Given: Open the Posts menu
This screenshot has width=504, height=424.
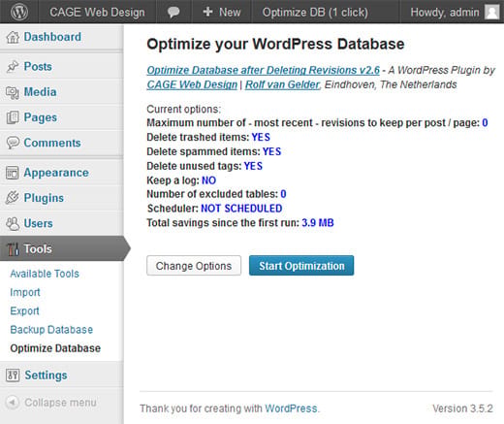Looking at the screenshot, I should point(38,66).
